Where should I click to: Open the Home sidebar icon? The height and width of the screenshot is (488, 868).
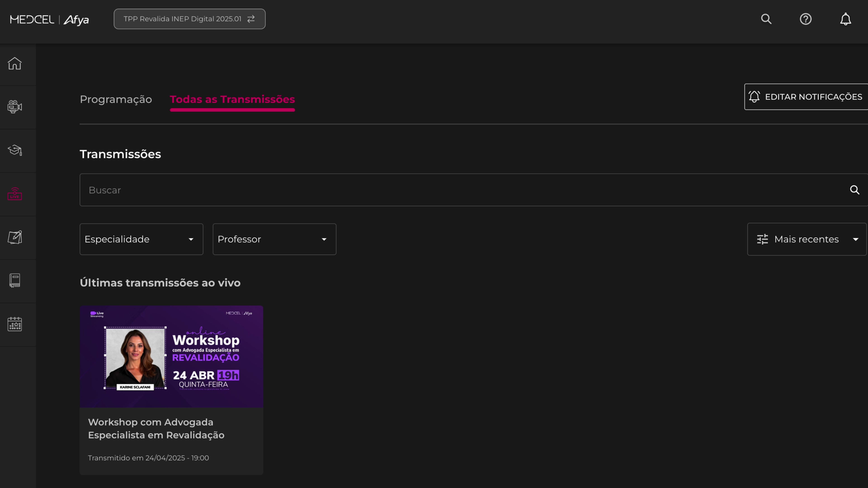(14, 63)
